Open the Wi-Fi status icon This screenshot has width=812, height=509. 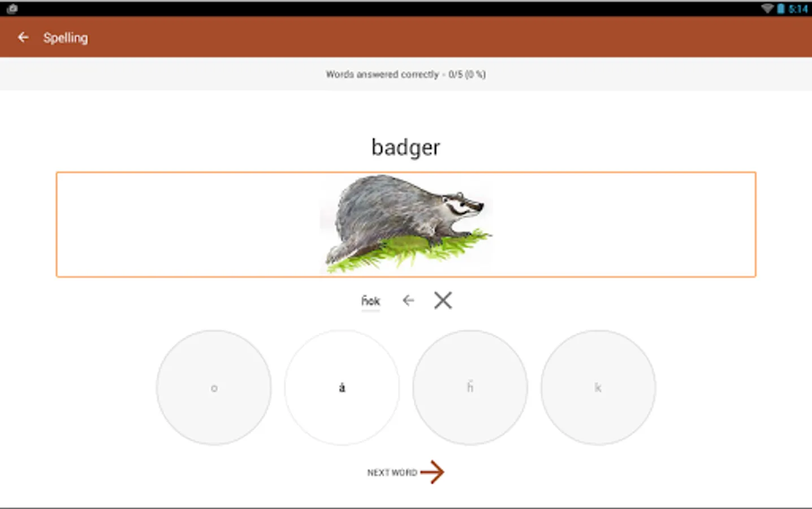click(767, 8)
